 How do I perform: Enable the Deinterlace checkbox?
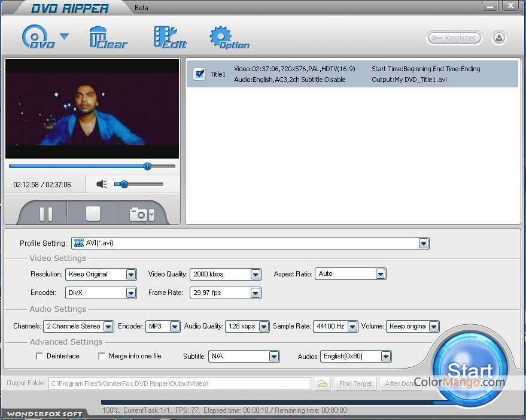pyautogui.click(x=39, y=356)
